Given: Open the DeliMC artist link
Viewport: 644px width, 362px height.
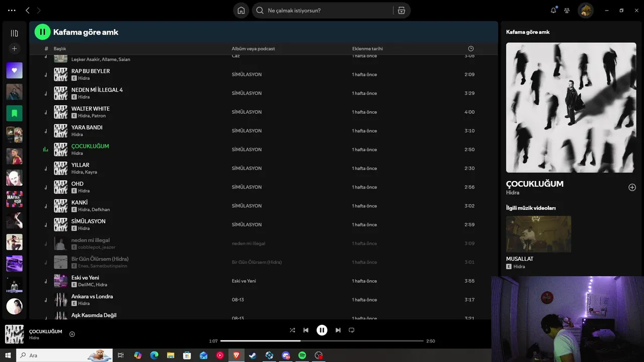Looking at the screenshot, I should pyautogui.click(x=86, y=285).
